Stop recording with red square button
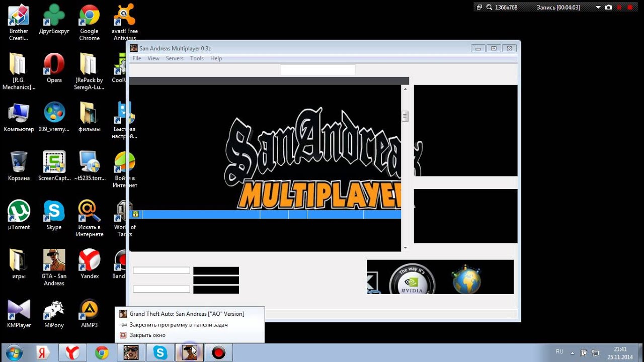The image size is (644, 362). click(629, 8)
